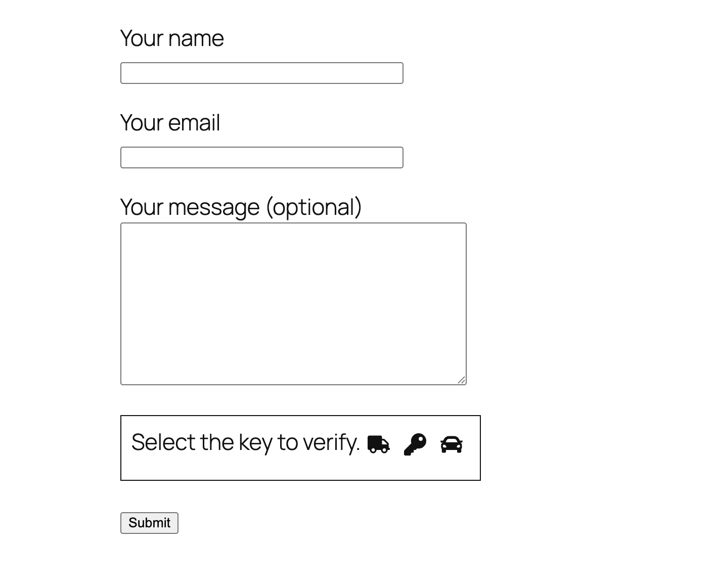The width and height of the screenshot is (716, 588).
Task: Place cursor in the email input box
Action: (x=261, y=158)
